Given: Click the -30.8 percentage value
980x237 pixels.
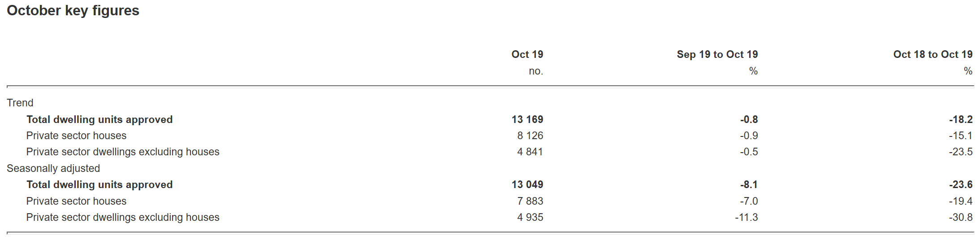Looking at the screenshot, I should click(960, 217).
